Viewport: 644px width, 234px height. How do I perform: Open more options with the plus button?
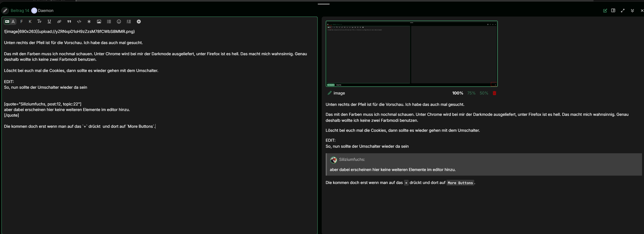point(139,22)
